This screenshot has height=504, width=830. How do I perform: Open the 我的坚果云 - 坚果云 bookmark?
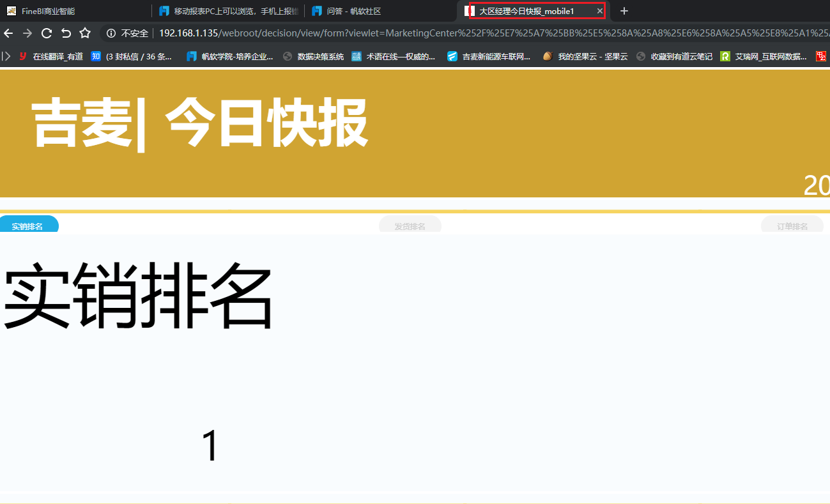point(585,56)
